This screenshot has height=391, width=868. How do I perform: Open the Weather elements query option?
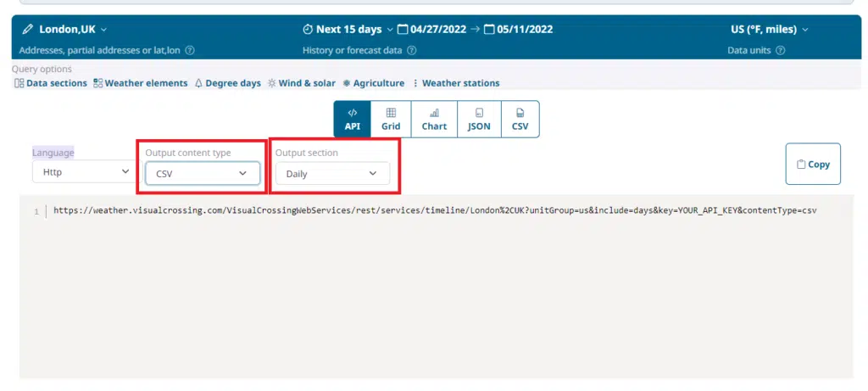141,83
